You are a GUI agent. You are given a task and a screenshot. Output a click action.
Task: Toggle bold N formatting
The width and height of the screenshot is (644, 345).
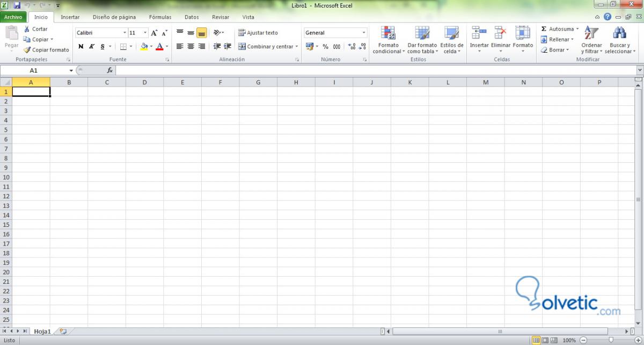(81, 47)
